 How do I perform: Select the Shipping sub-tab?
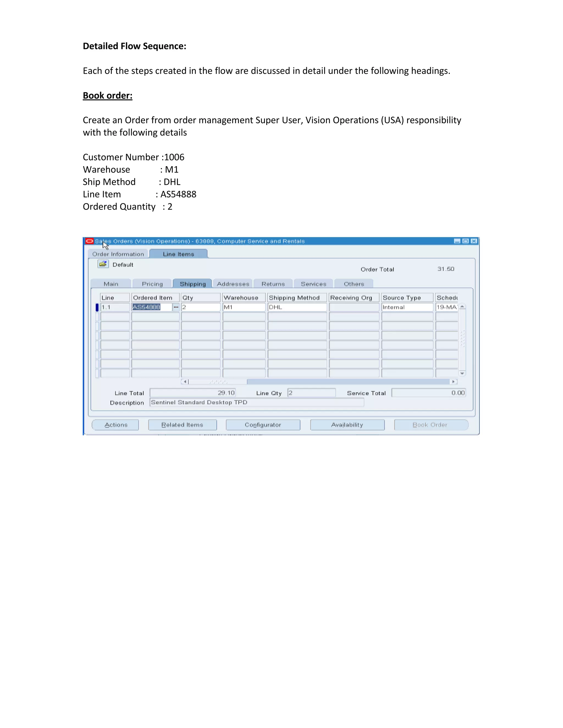click(x=192, y=284)
